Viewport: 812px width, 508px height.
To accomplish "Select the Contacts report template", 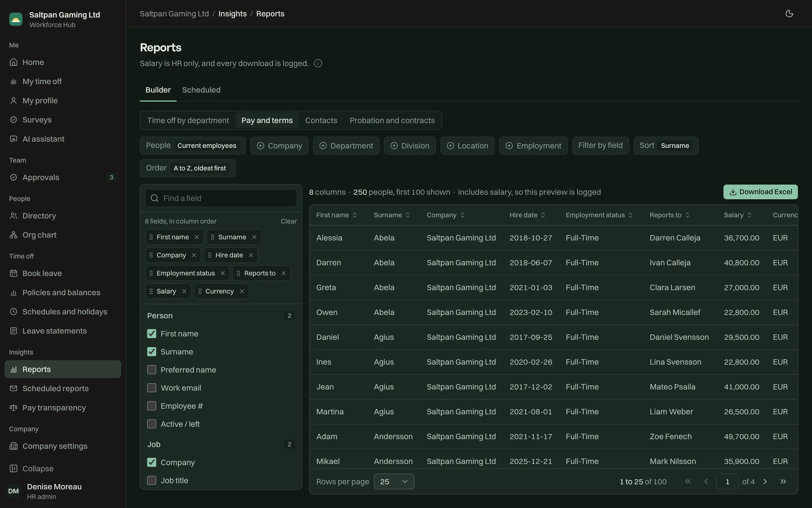I will coord(321,120).
